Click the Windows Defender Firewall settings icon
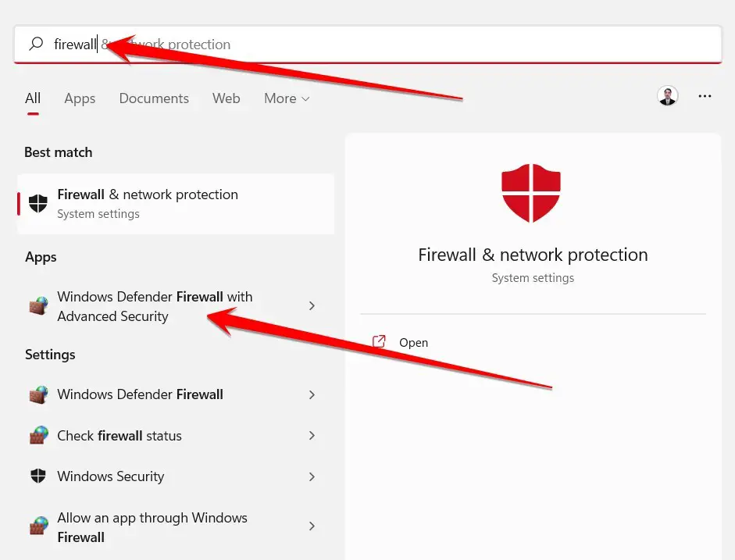 (38, 394)
